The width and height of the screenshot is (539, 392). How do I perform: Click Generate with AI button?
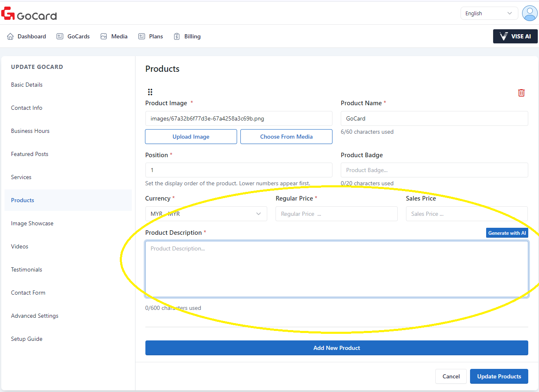point(507,233)
